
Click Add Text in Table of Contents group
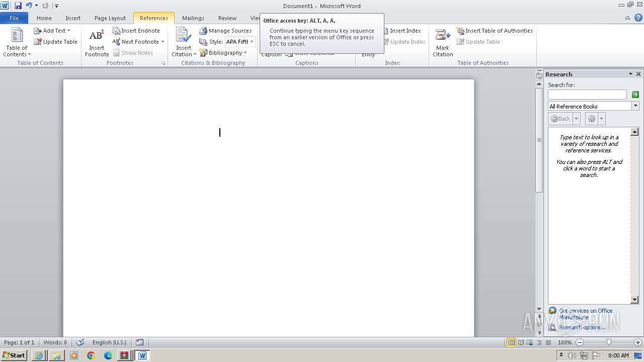pos(52,31)
